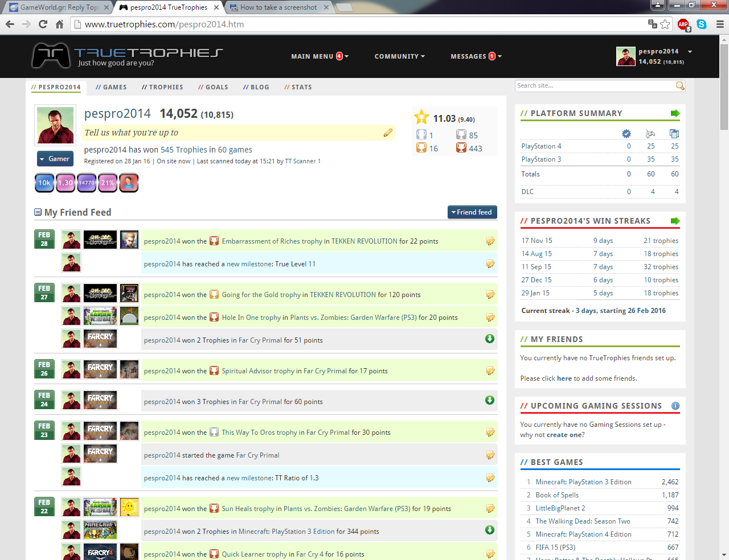Open Win Streaks green arrow
The width and height of the screenshot is (729, 560).
click(x=675, y=221)
